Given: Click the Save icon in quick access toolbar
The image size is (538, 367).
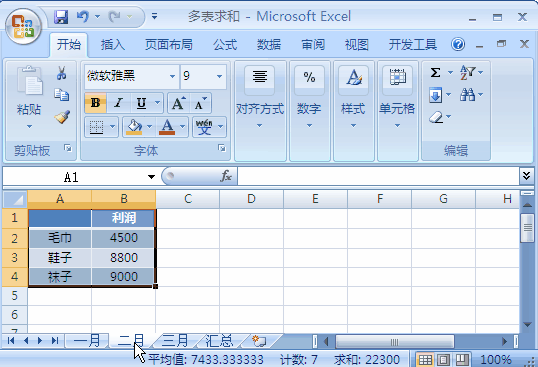Looking at the screenshot, I should [x=61, y=17].
